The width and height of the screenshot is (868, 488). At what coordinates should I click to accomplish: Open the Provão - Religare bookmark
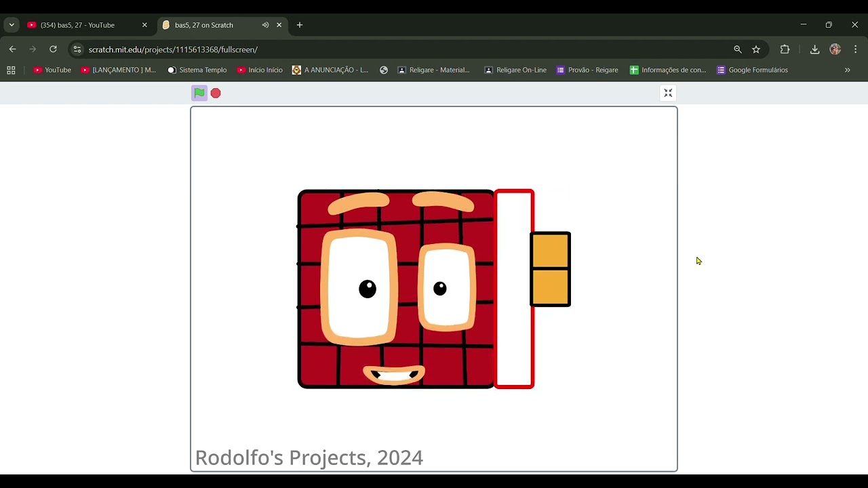coord(587,70)
